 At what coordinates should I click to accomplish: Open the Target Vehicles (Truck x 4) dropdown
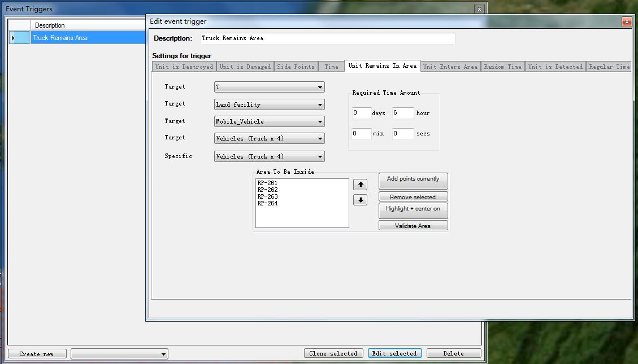pos(270,138)
